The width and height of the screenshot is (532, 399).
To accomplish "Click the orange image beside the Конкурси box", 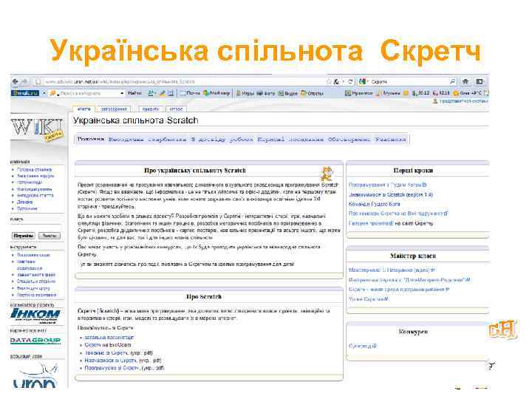I will (502, 329).
